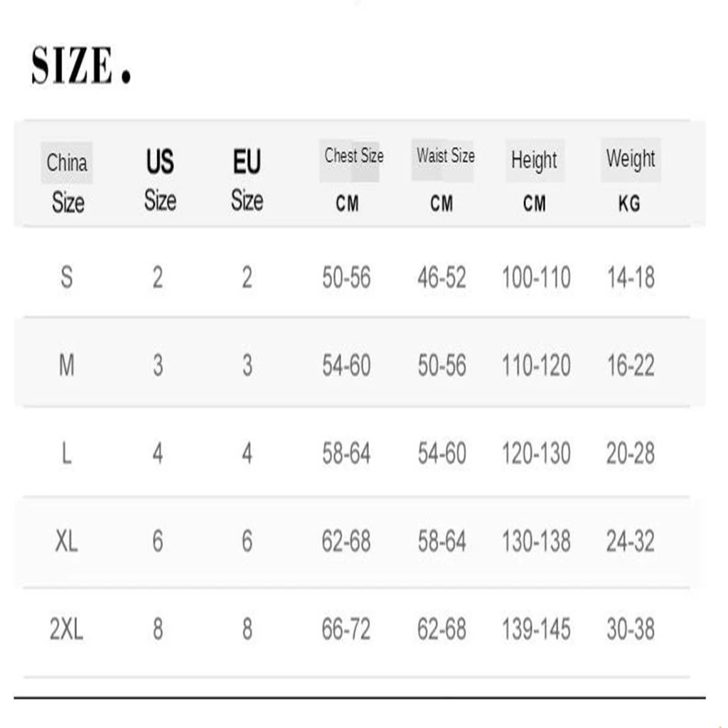Viewport: 728px width, 728px height.
Task: Select chest size value 66-72
Action: [x=346, y=629]
